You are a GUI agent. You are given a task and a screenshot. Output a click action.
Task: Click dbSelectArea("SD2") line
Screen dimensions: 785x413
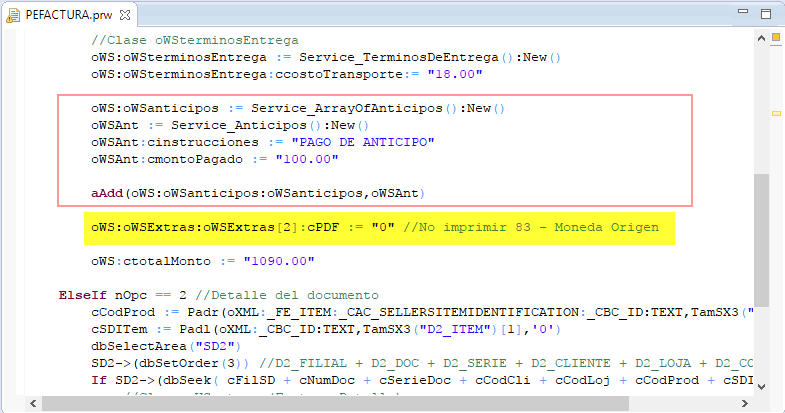[166, 346]
